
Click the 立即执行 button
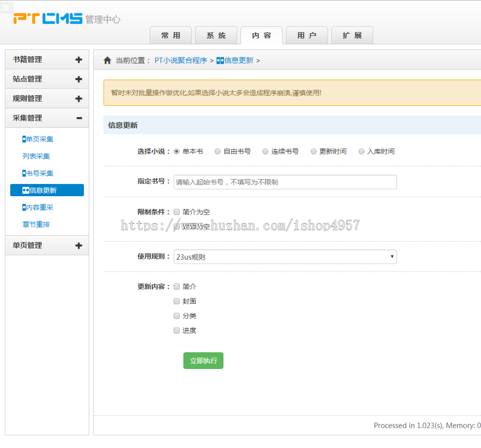point(204,361)
